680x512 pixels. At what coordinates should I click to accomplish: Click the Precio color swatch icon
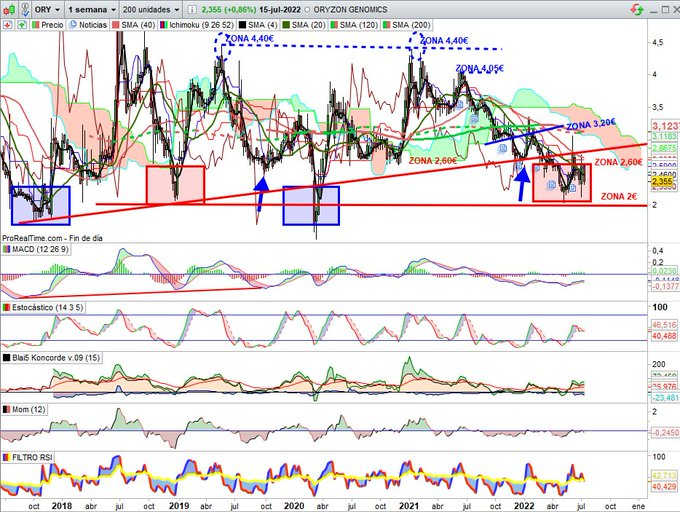pyautogui.click(x=36, y=25)
